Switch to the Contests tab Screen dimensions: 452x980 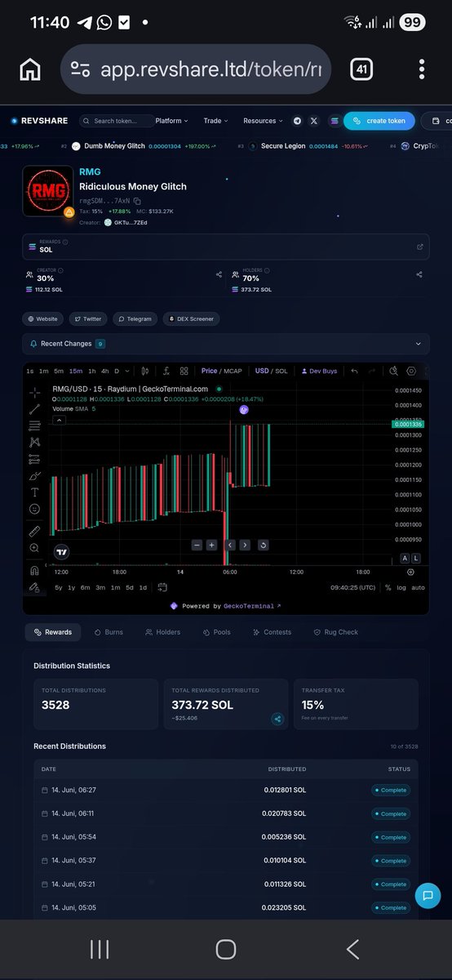pyautogui.click(x=272, y=632)
